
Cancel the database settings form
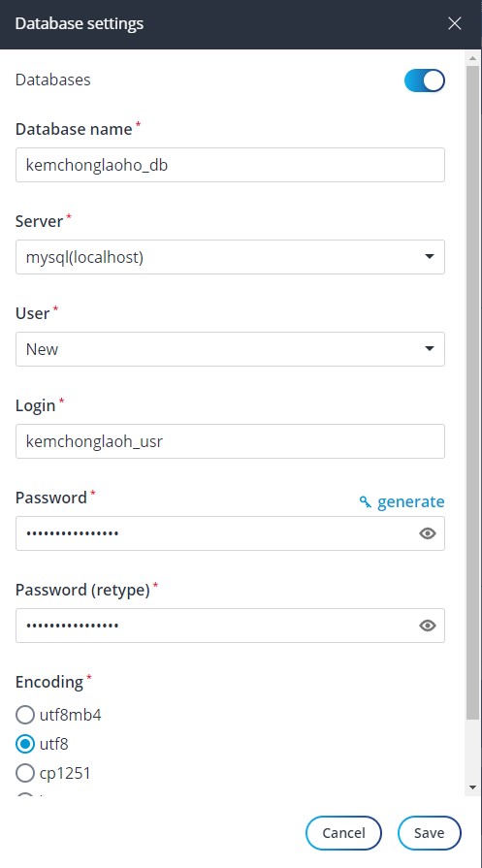(343, 832)
